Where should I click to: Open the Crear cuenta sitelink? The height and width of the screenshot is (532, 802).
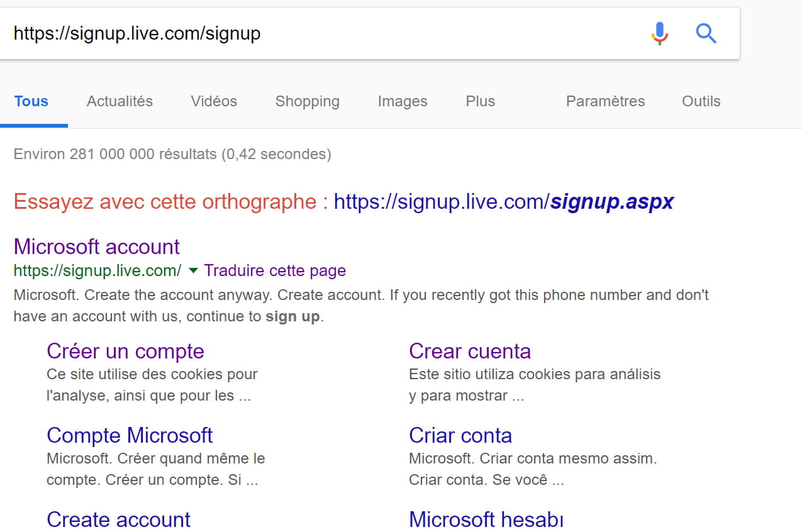point(470,351)
